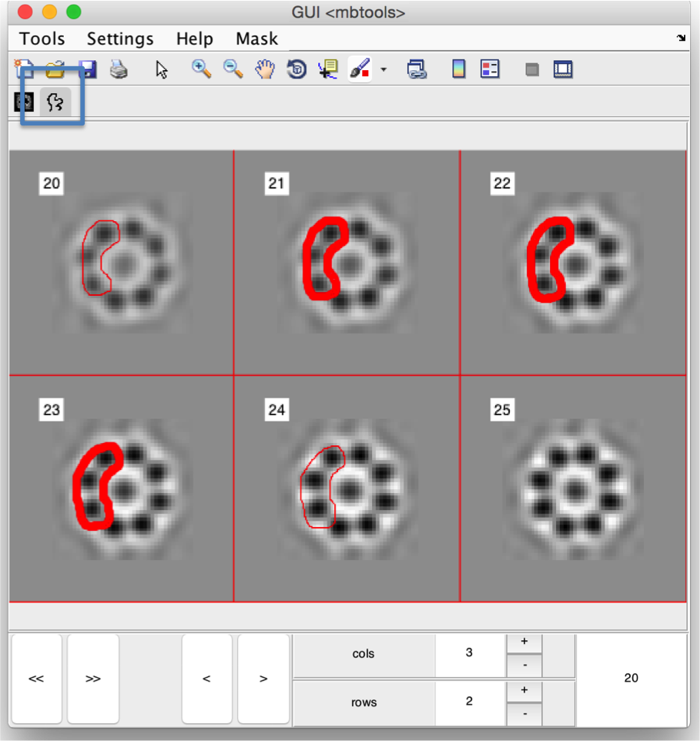Image resolution: width=700 pixels, height=741 pixels.
Task: Click the cols label
Action: point(363,654)
